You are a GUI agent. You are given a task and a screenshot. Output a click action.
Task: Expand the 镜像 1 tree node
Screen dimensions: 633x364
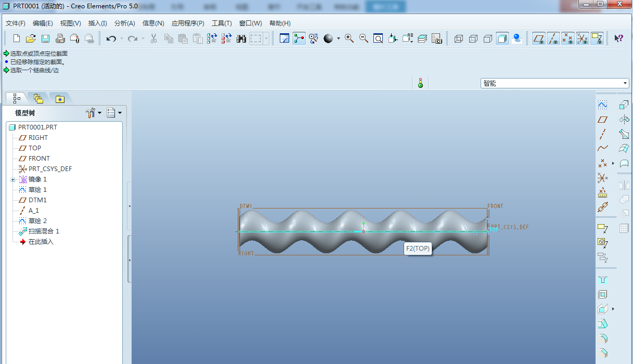(12, 179)
